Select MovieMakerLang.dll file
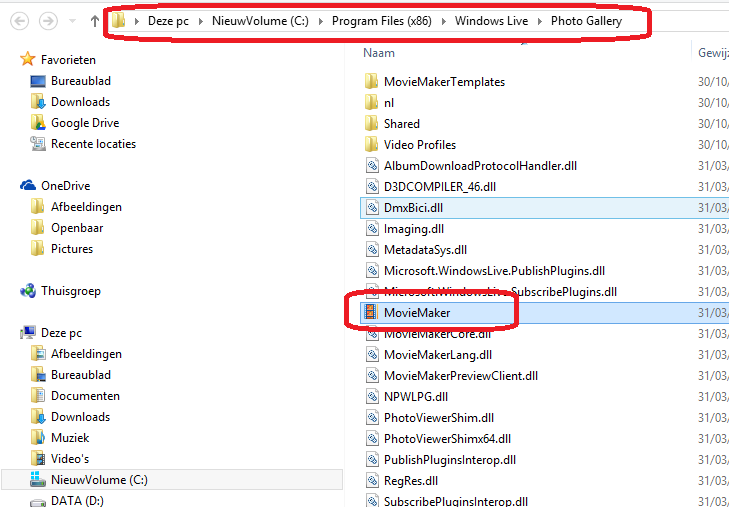Viewport: 729px width, 507px height. point(438,355)
